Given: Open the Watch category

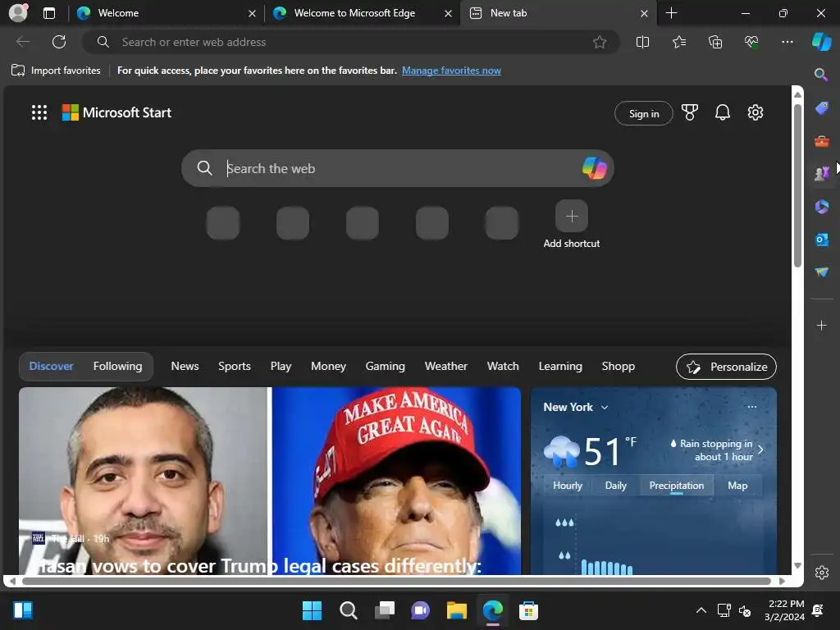Looking at the screenshot, I should tap(503, 367).
